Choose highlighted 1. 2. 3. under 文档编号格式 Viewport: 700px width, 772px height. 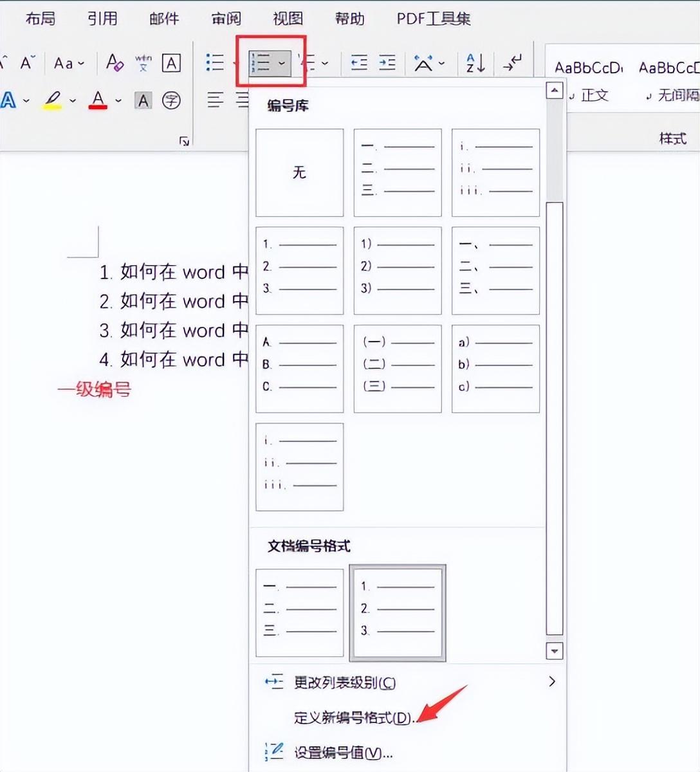[x=398, y=612]
